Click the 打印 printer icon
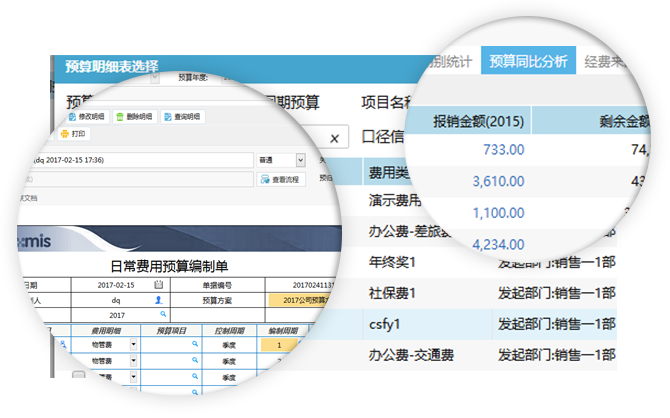 [65, 134]
